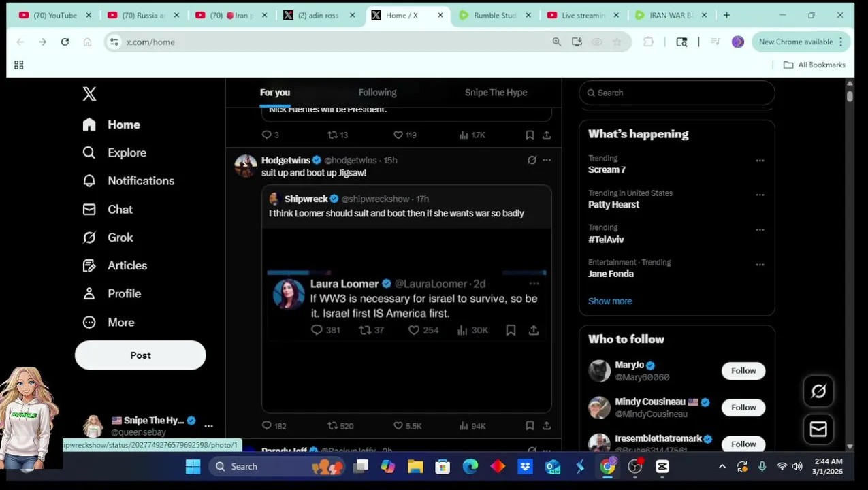The width and height of the screenshot is (868, 490).
Task: Open the Scream 7 trending topic
Action: click(x=607, y=169)
